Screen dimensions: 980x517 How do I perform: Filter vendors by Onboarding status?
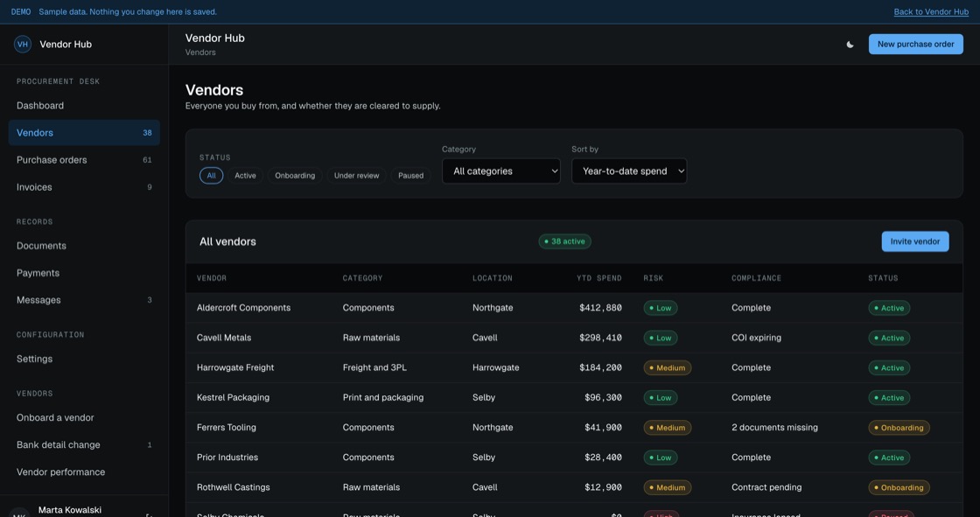[x=295, y=176]
